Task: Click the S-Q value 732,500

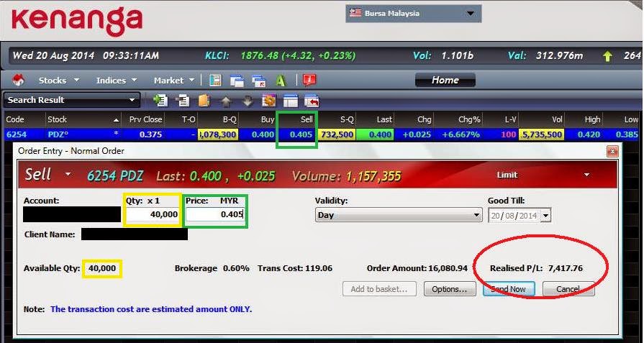Action: click(x=337, y=134)
